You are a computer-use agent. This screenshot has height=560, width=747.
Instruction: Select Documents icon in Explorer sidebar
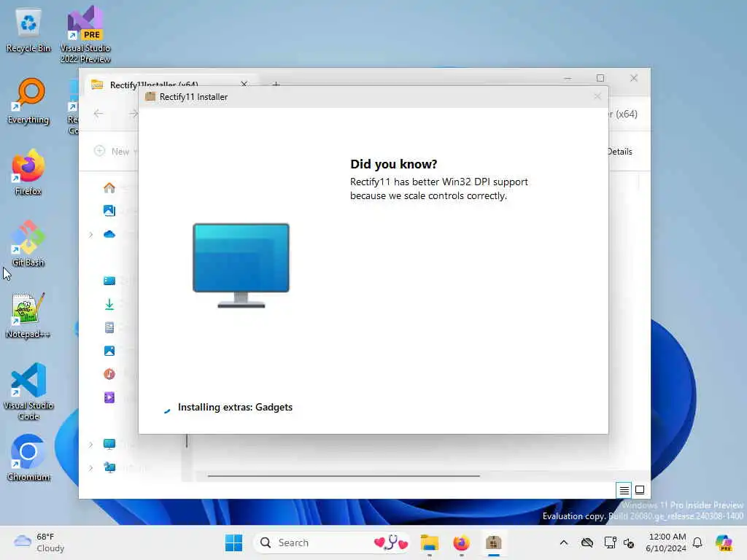tap(109, 327)
